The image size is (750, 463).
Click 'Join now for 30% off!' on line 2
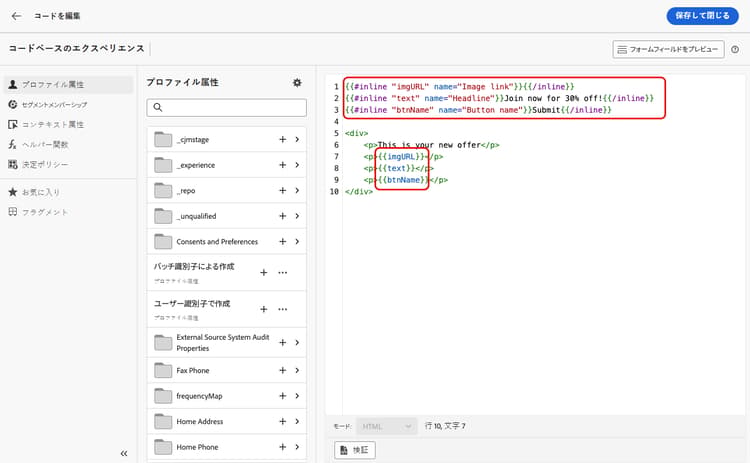coord(553,98)
